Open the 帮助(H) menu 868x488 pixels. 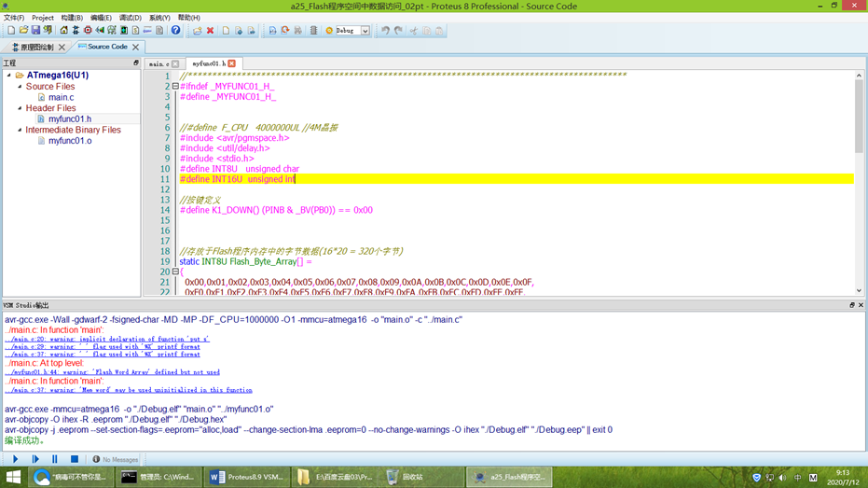pyautogui.click(x=188, y=18)
